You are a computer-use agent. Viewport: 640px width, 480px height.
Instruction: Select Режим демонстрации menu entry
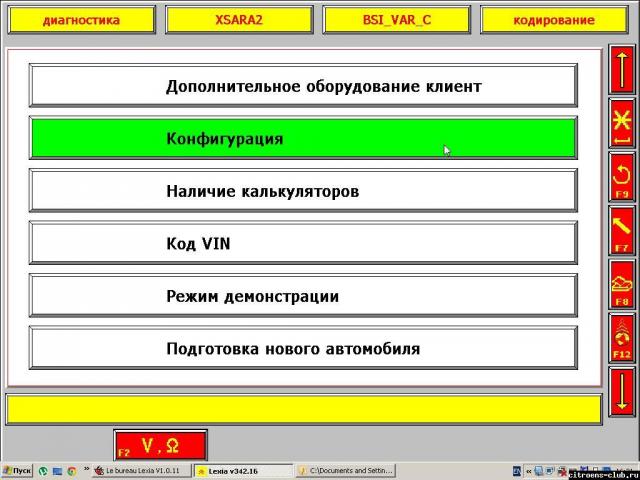[x=303, y=296]
